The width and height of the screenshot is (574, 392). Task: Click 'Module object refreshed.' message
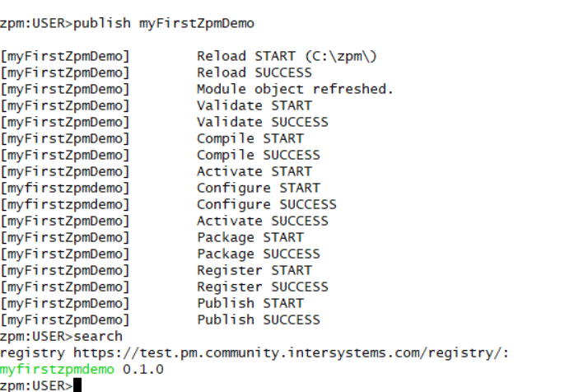[295, 89]
